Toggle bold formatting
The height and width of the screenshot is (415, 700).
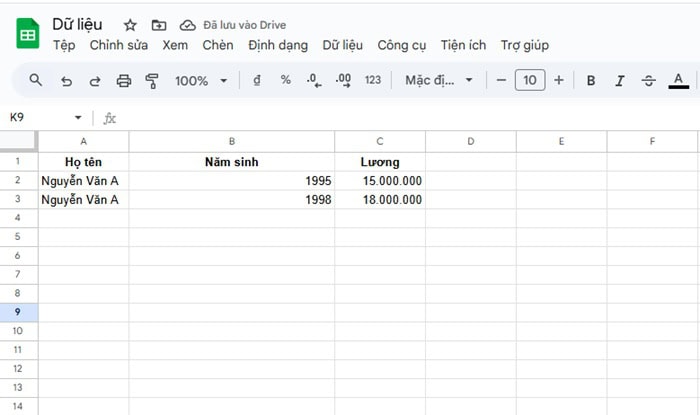tap(591, 80)
